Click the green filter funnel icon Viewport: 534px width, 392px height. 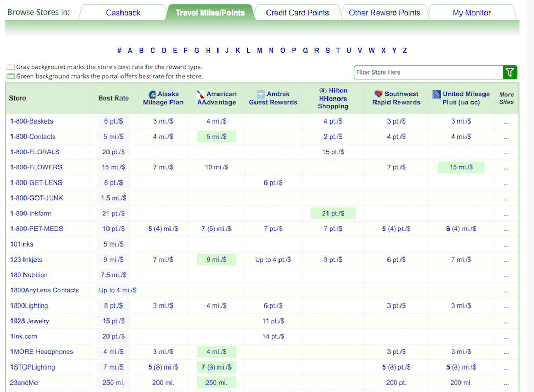509,72
